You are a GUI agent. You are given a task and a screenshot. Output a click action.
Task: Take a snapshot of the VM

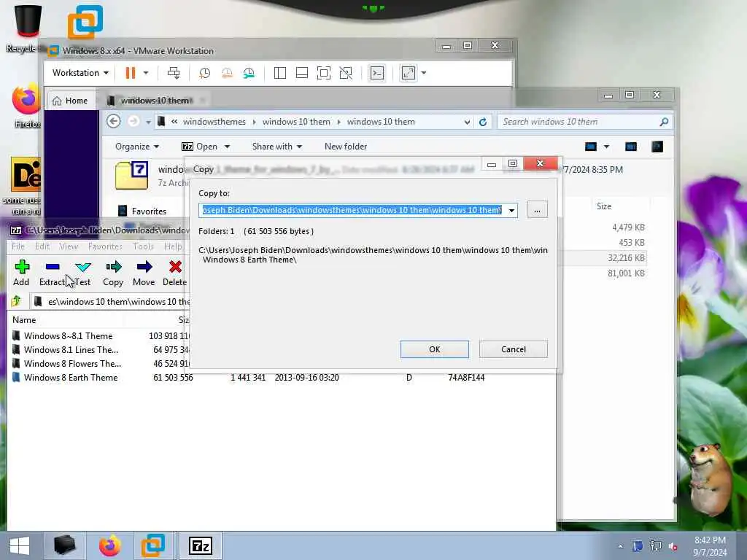[x=204, y=73]
